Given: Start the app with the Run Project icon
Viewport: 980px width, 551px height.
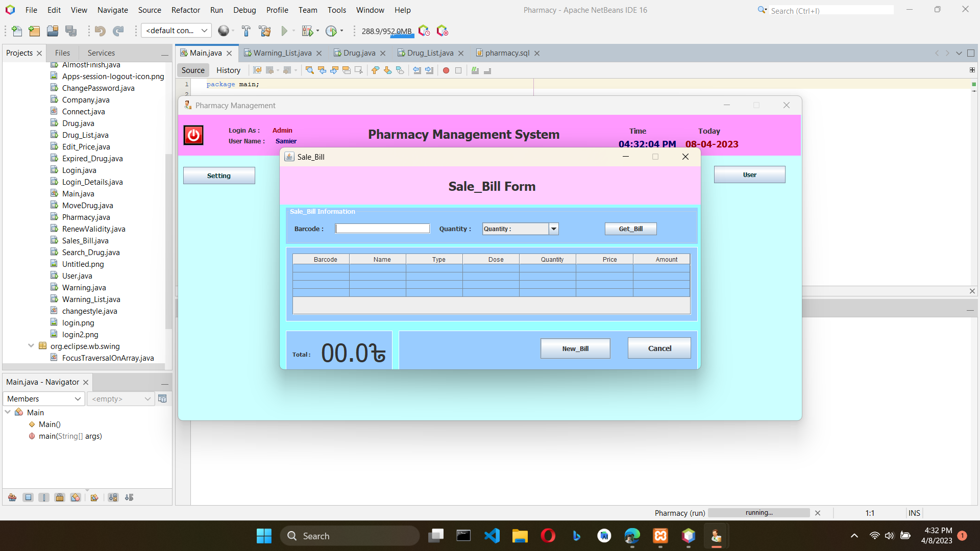Looking at the screenshot, I should [284, 31].
